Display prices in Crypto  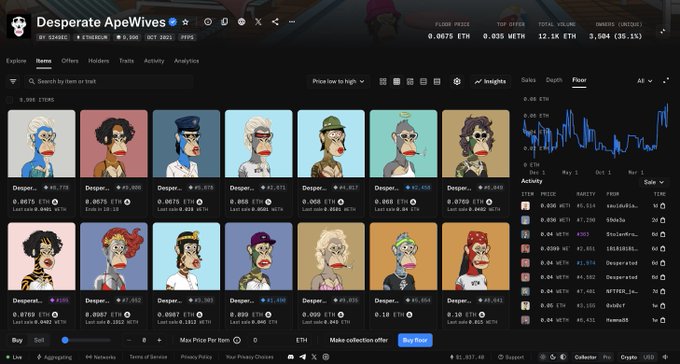tap(629, 357)
